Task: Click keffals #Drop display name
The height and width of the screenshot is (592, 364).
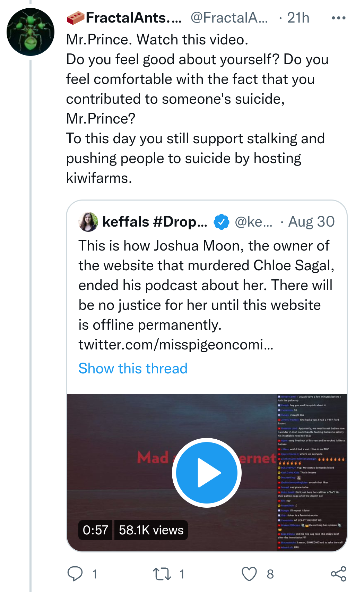Action: pyautogui.click(x=155, y=222)
